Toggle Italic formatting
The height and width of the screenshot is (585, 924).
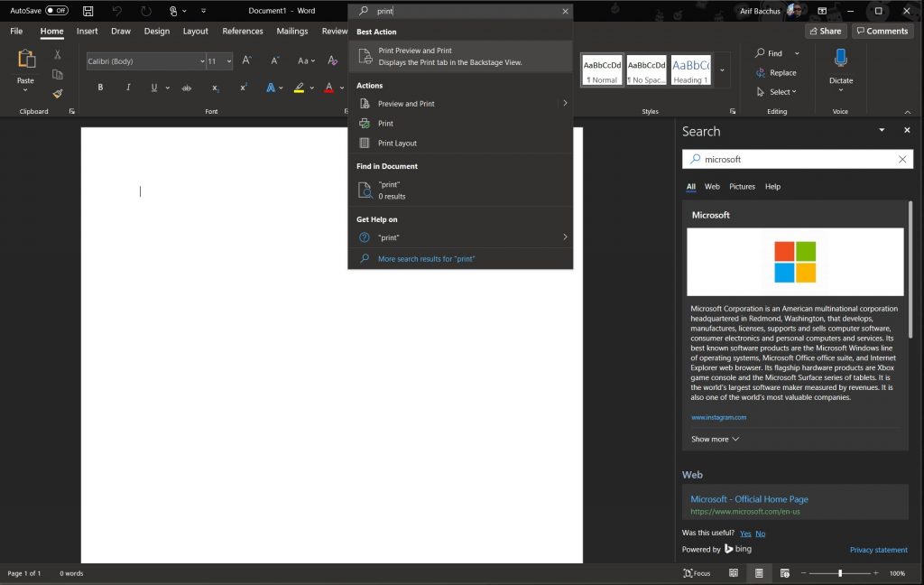click(128, 88)
